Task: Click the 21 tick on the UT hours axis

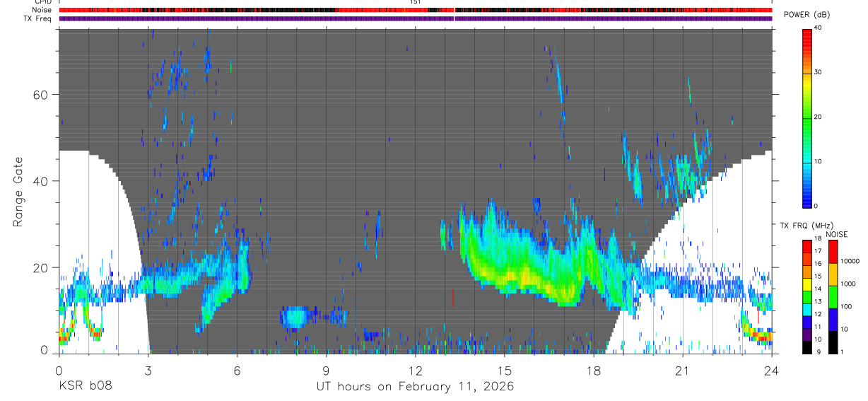Action: (683, 370)
